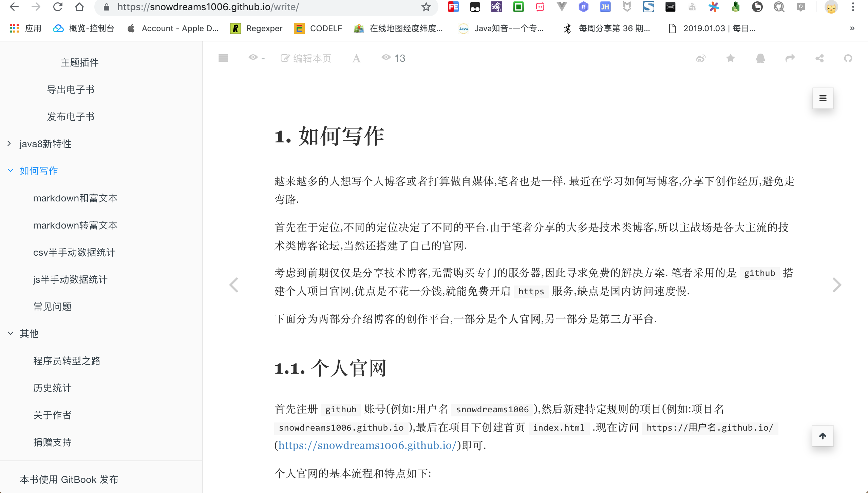Expand the java8新特性 chapter

(x=10, y=144)
